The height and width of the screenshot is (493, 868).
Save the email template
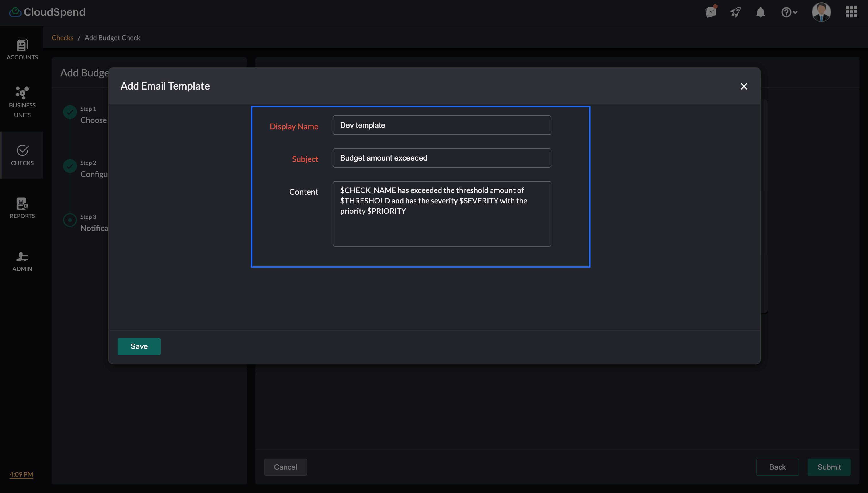(139, 346)
